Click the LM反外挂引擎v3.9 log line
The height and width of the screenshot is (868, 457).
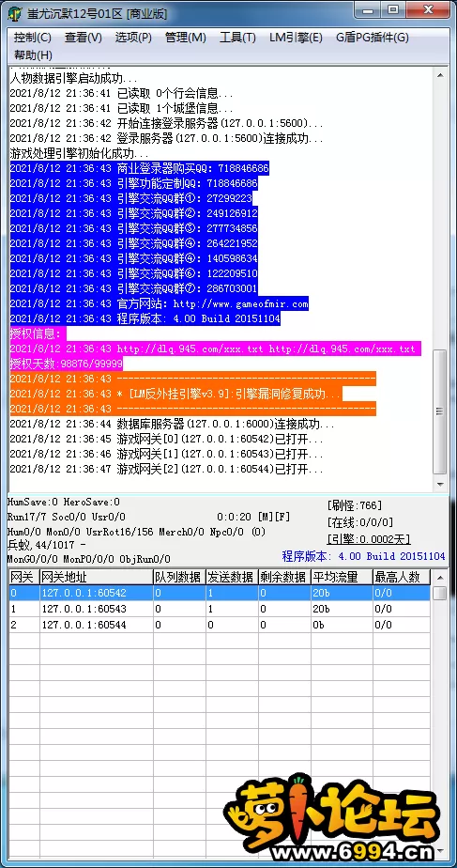coord(175,395)
